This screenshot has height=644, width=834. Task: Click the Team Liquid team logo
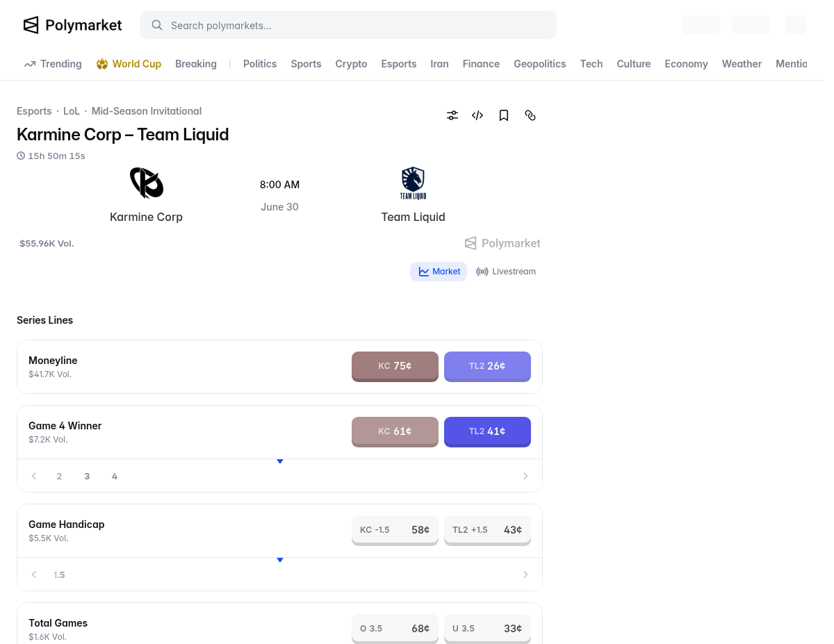click(414, 183)
